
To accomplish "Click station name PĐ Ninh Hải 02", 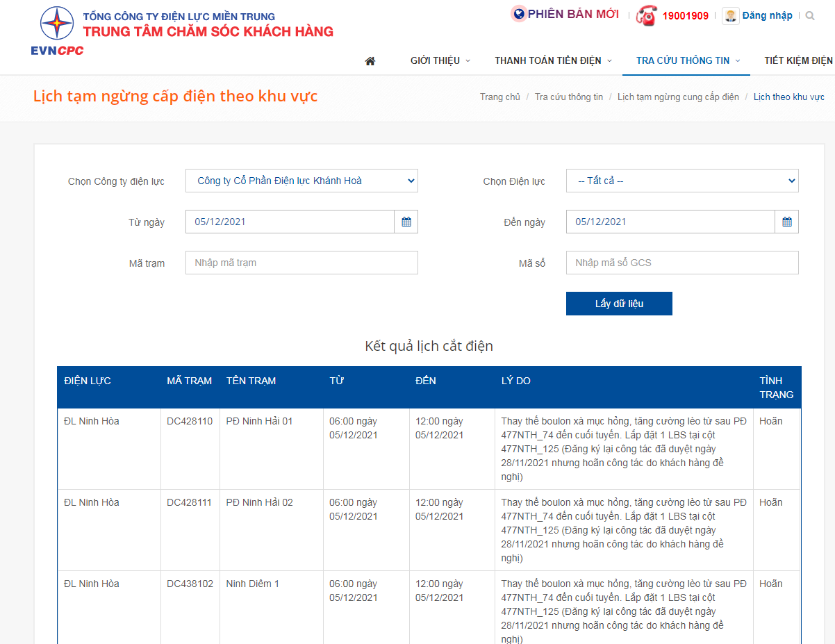I will (x=260, y=502).
